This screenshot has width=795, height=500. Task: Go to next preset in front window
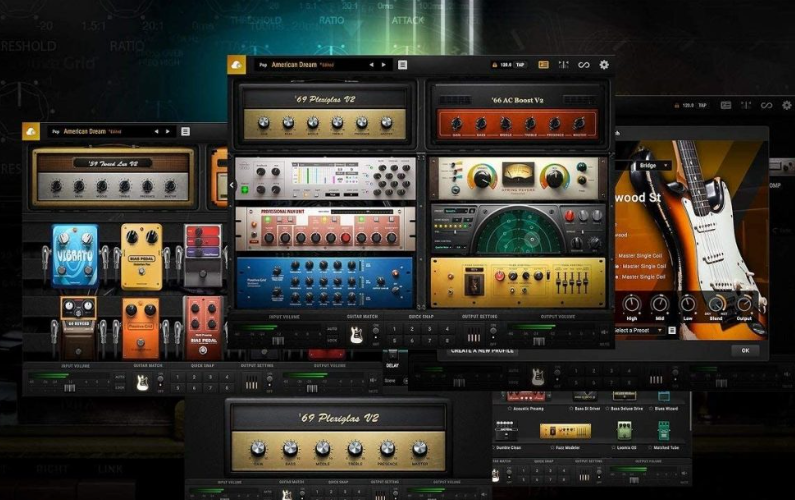click(x=384, y=65)
